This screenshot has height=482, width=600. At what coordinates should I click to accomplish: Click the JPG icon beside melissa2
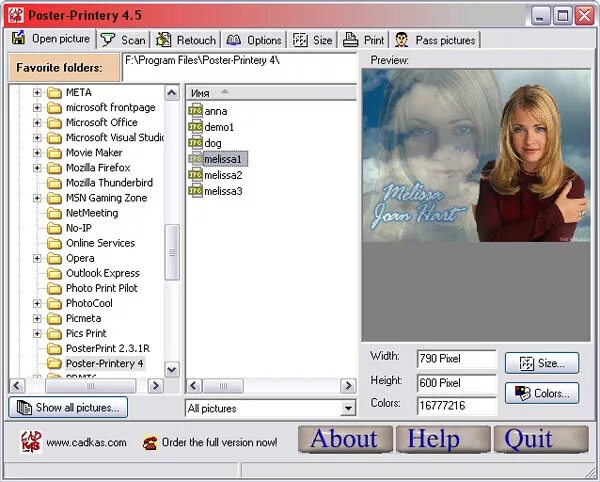click(195, 175)
